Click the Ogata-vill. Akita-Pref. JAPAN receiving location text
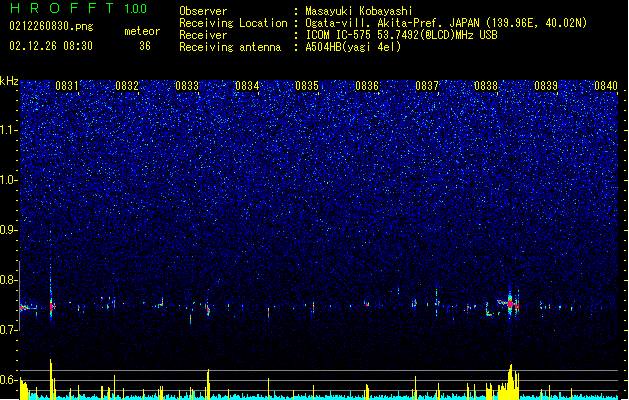The width and height of the screenshot is (629, 400). [446, 23]
